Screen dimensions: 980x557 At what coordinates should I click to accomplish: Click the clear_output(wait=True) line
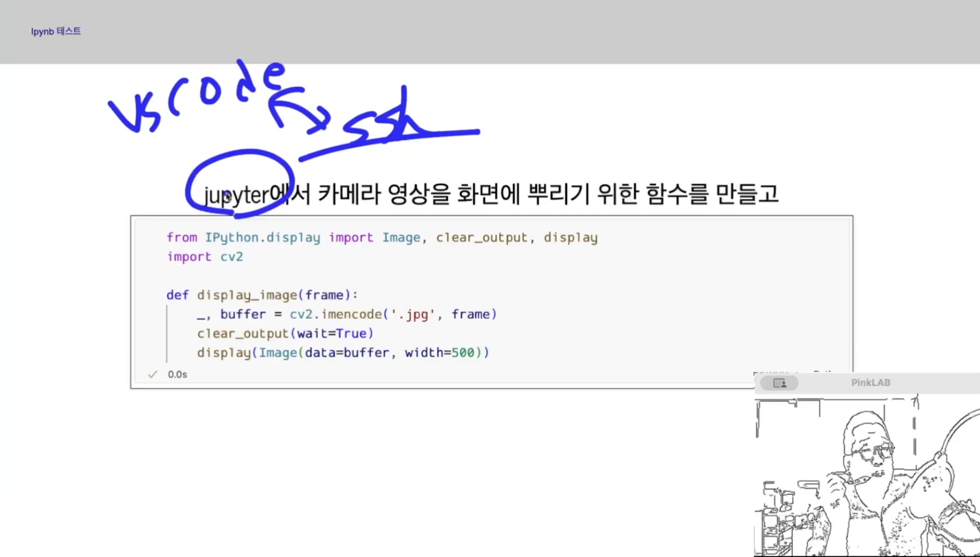click(285, 333)
